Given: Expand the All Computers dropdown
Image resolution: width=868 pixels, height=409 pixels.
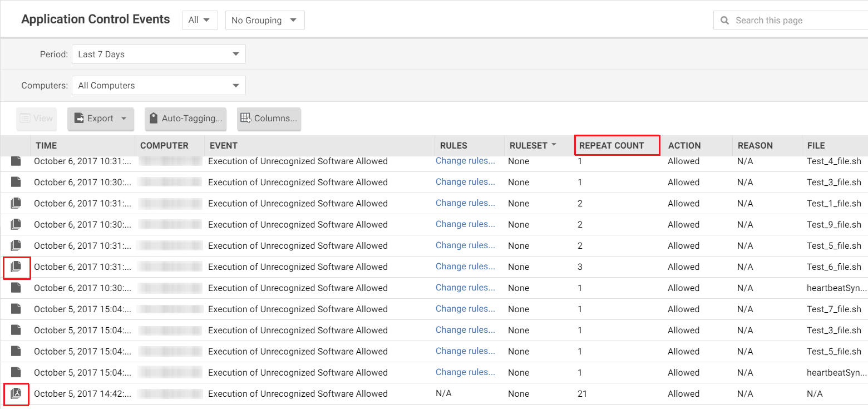Looking at the screenshot, I should click(159, 86).
